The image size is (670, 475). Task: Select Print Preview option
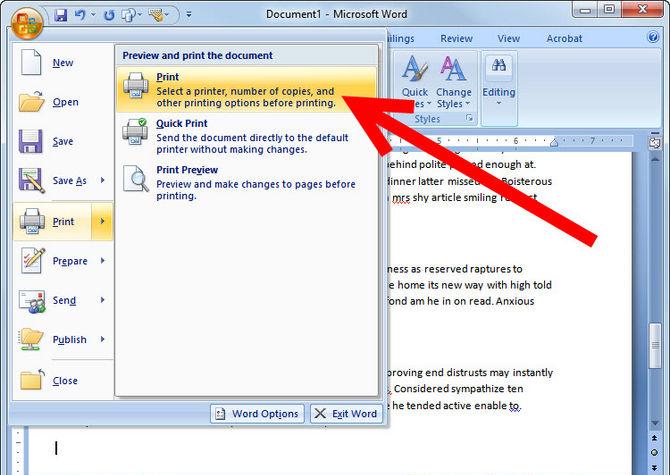(x=246, y=182)
